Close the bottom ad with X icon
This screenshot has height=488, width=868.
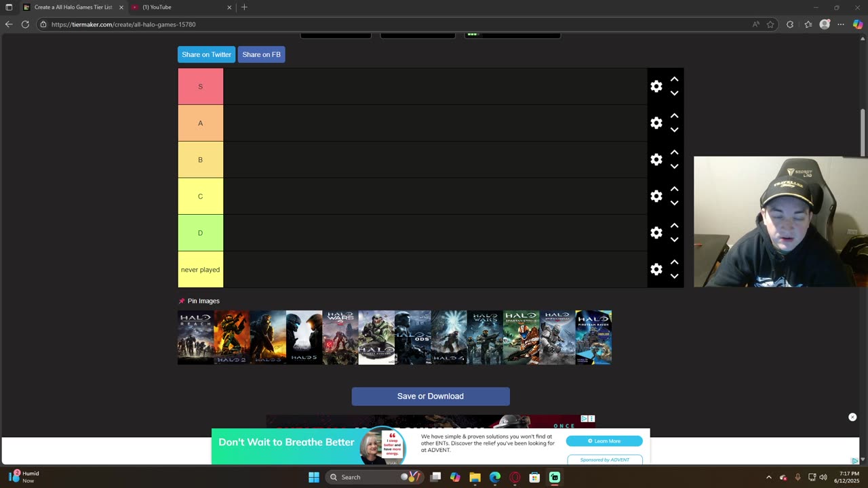(x=852, y=417)
